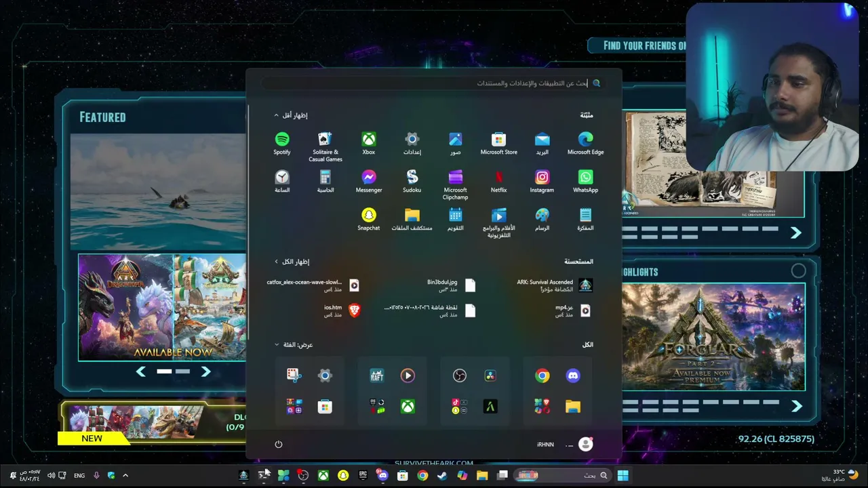Open the Mail (البريد) app

[x=542, y=144]
